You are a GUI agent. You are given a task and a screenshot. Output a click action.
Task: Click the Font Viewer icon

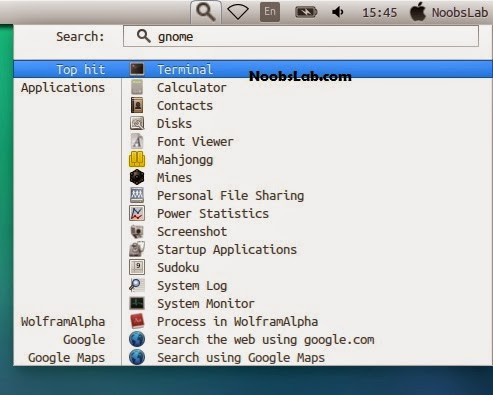(x=137, y=141)
